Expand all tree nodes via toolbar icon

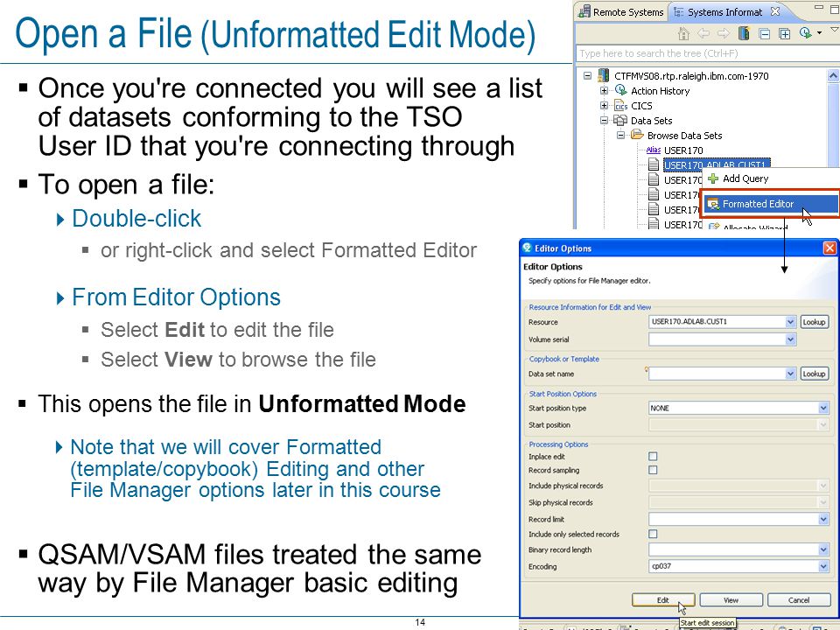[785, 34]
